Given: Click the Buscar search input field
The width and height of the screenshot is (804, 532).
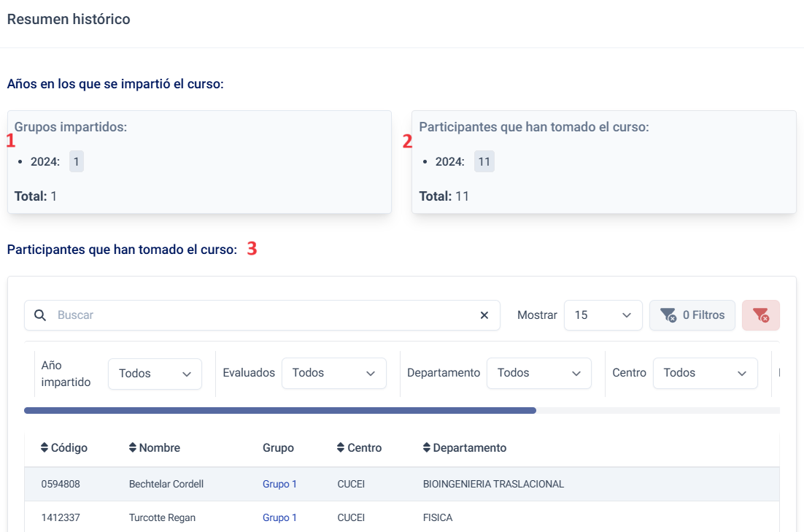Looking at the screenshot, I should pyautogui.click(x=263, y=315).
